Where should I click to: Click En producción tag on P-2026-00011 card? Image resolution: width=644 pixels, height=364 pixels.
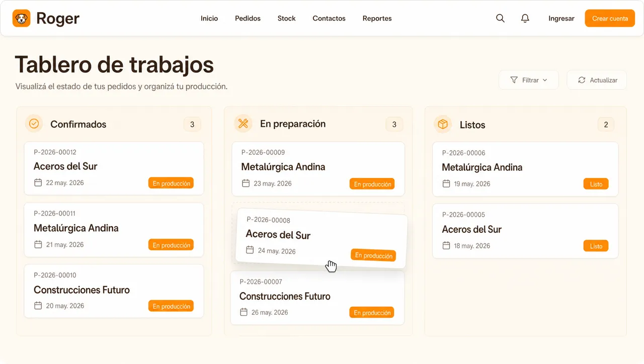[171, 245]
